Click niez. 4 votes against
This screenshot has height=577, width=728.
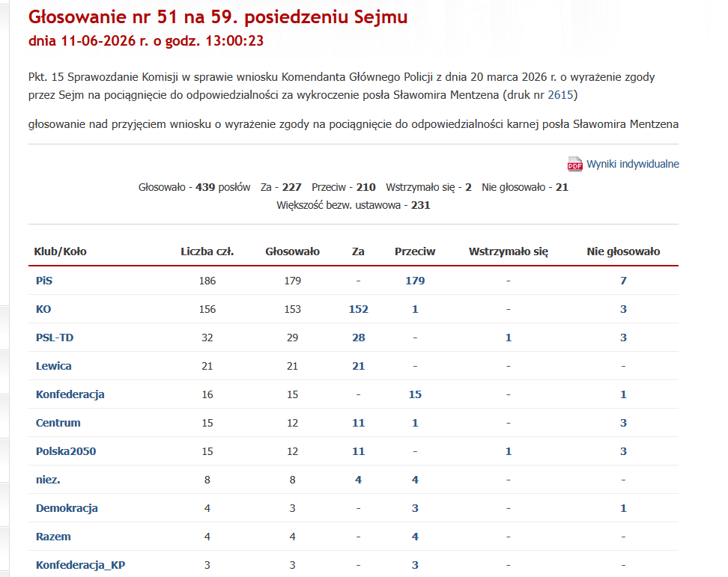click(415, 480)
